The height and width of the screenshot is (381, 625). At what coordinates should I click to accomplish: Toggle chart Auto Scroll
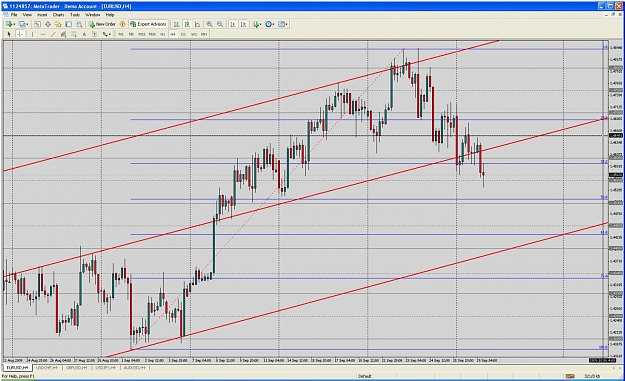(233, 24)
